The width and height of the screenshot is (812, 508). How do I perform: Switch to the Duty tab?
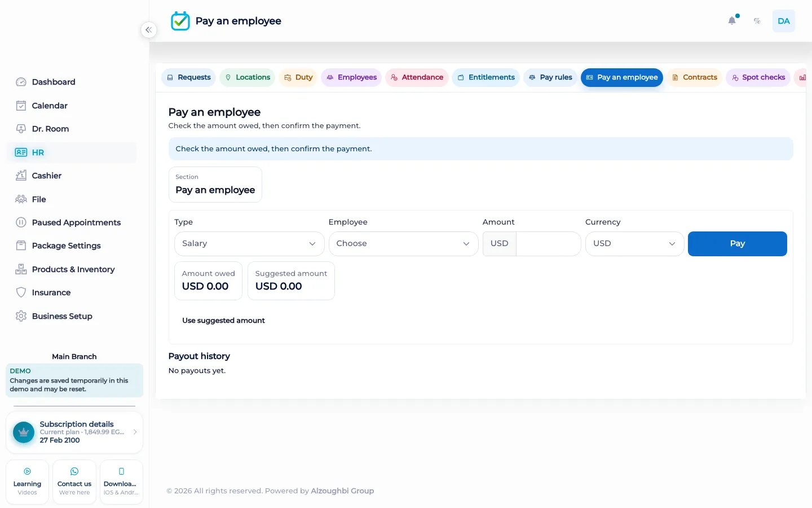click(x=298, y=77)
